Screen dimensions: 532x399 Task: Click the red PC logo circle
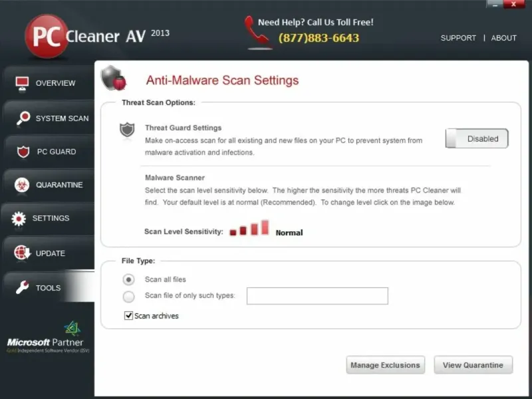coord(47,36)
